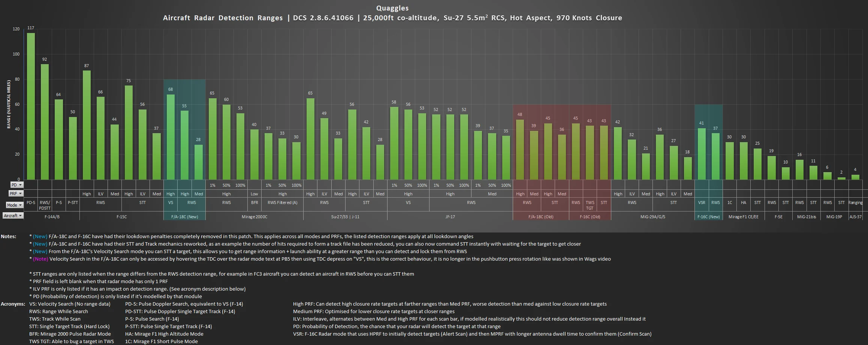Click the "TWS: Track While Scan" acronym line
Image resolution: width=868 pixels, height=345 pixels.
55,319
